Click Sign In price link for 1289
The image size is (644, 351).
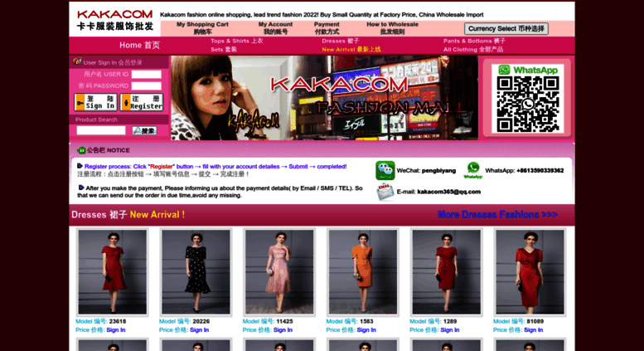tap(450, 330)
